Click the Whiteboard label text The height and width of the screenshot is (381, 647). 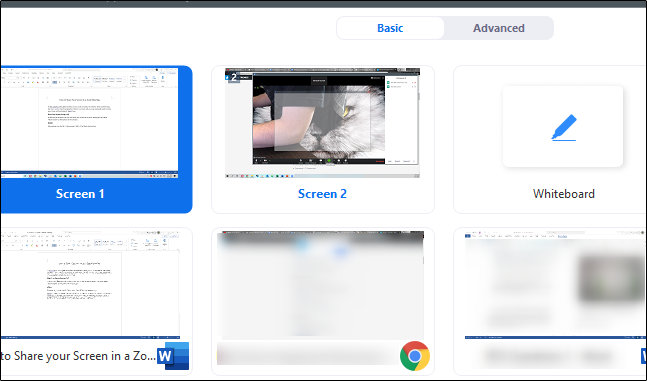[x=564, y=194]
